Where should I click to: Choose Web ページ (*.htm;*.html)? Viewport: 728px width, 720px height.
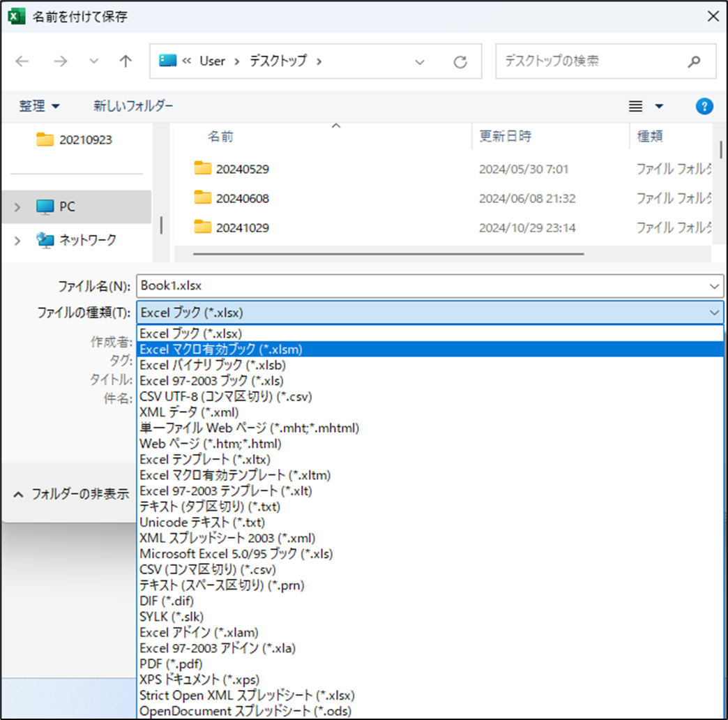click(430, 444)
